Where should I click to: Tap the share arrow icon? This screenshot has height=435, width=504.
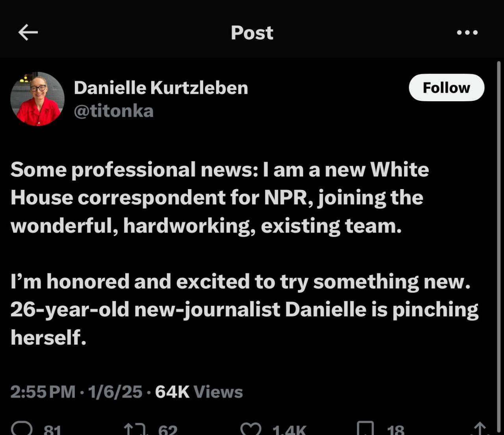point(479,429)
